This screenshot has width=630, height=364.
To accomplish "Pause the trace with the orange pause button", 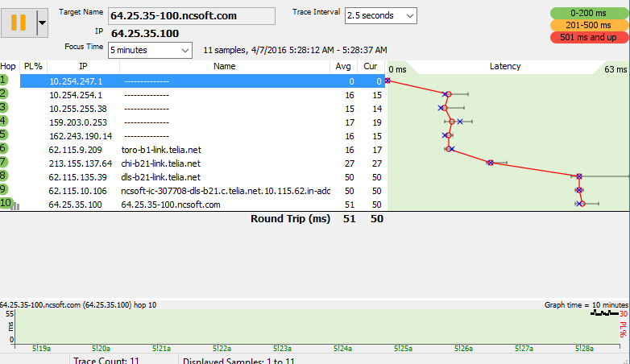I will 19,23.
